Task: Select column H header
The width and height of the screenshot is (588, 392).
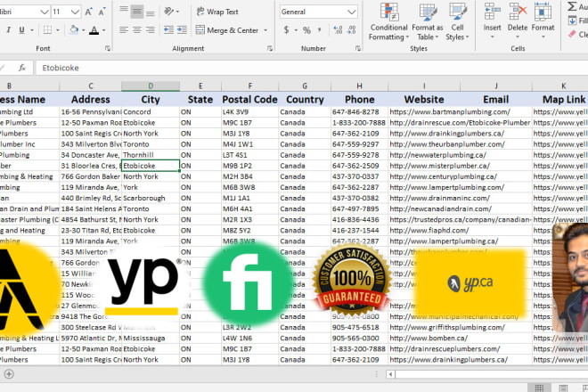Action: pos(359,86)
